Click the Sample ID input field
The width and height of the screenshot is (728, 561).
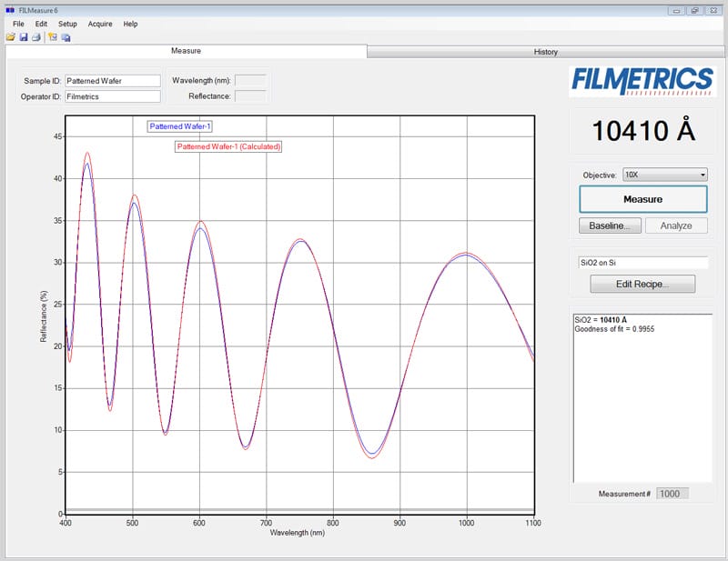pos(112,81)
